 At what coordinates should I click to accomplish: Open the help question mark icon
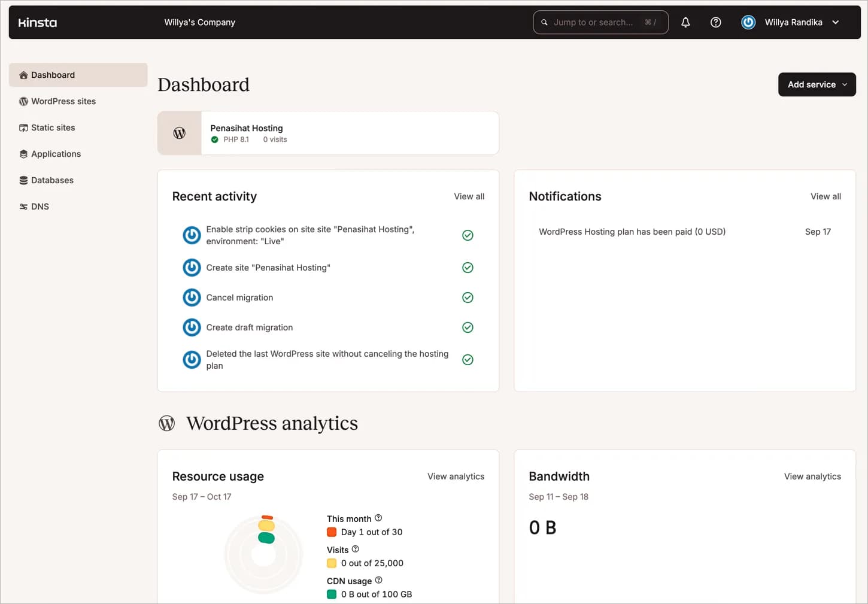715,22
